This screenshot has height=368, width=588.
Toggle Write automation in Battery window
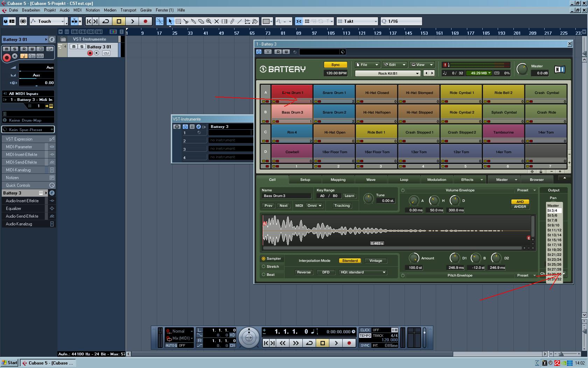[x=286, y=52]
